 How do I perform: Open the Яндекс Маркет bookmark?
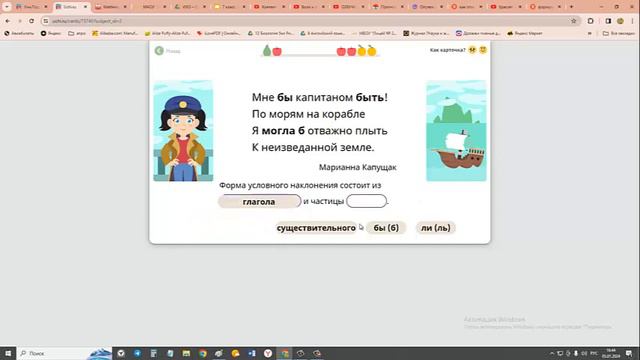click(x=525, y=33)
